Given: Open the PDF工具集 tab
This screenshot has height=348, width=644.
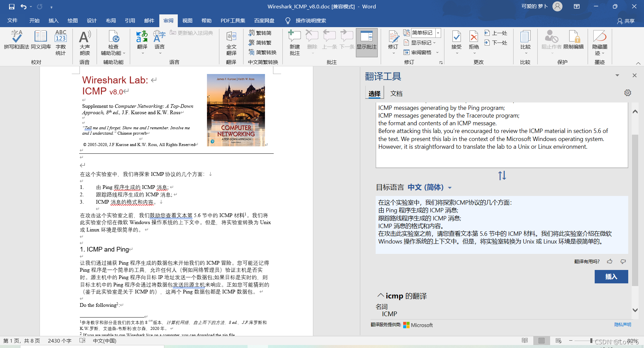Looking at the screenshot, I should click(233, 20).
